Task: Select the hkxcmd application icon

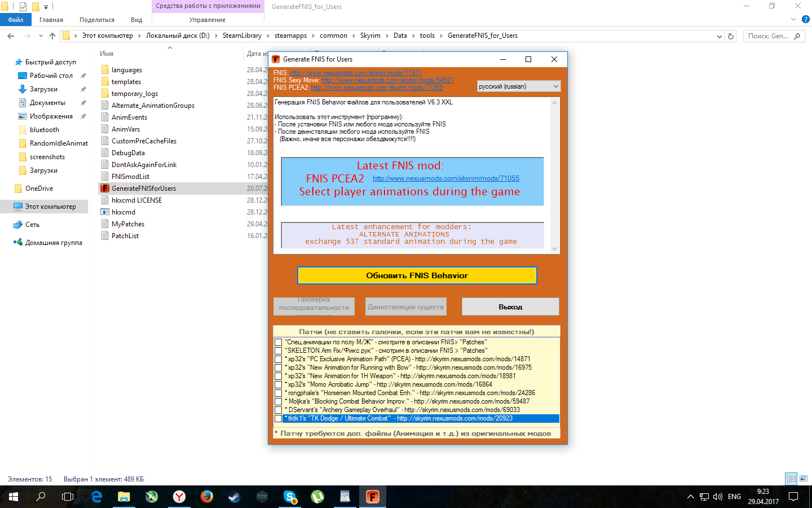Action: pyautogui.click(x=105, y=212)
